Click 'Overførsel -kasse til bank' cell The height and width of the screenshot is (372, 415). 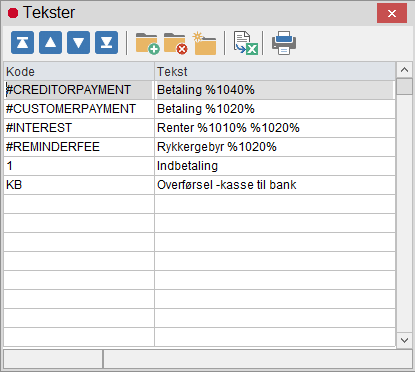point(275,185)
